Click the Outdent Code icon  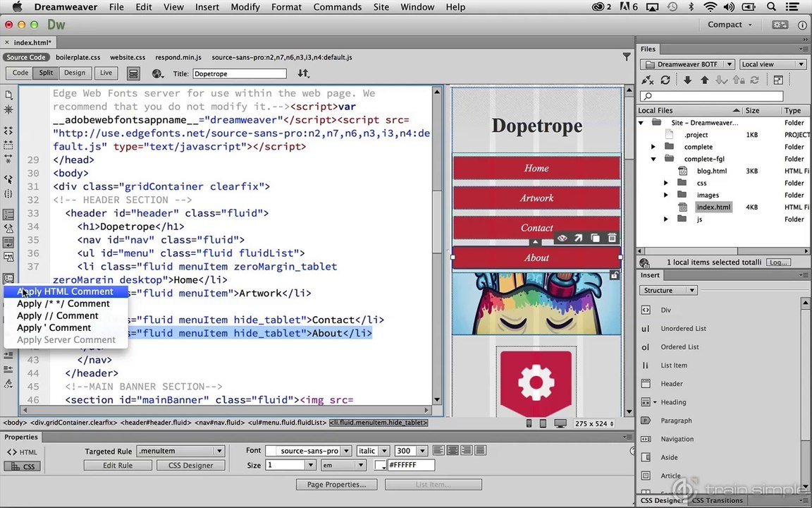coord(8,370)
